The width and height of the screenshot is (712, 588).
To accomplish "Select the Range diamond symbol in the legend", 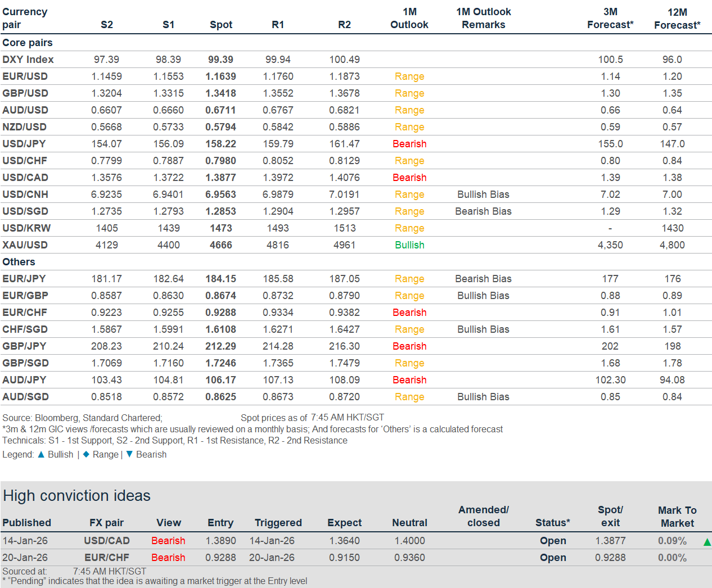I will 86,454.
